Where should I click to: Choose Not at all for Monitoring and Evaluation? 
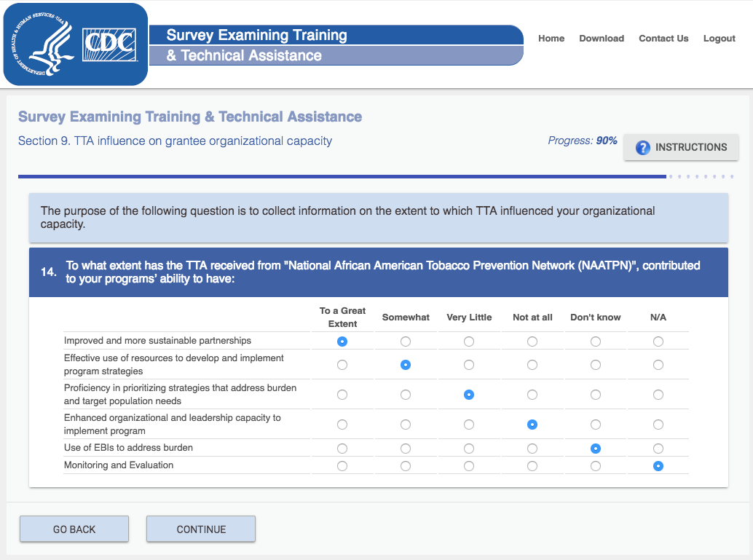532,466
